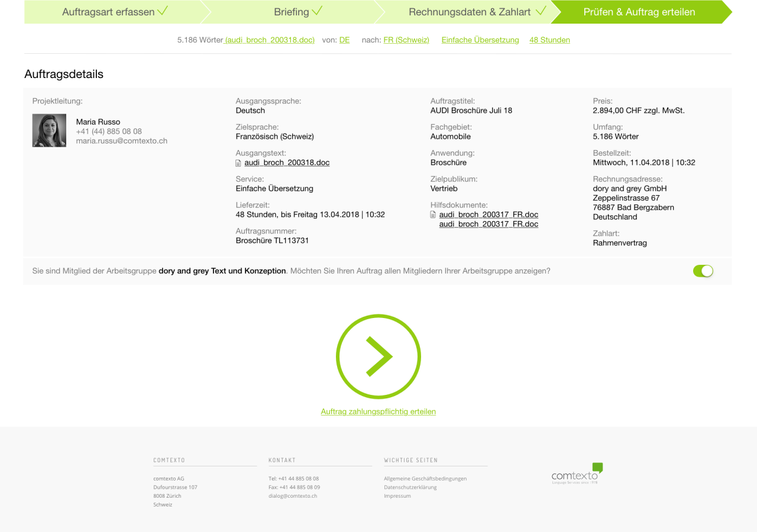
Task: Click Ausgangssprache value Deutsch
Action: click(x=250, y=111)
